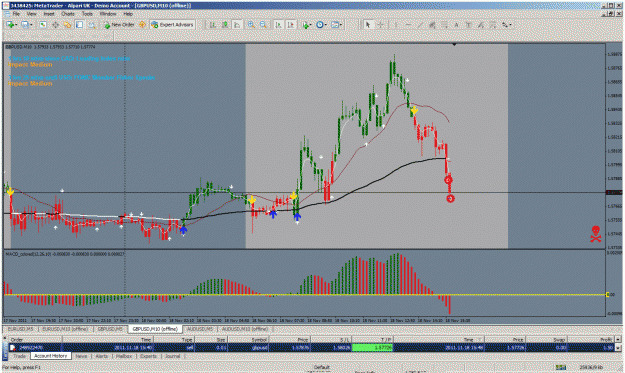Click the Zoom In magnifier icon
This screenshot has width=625, height=373.
tap(251, 25)
